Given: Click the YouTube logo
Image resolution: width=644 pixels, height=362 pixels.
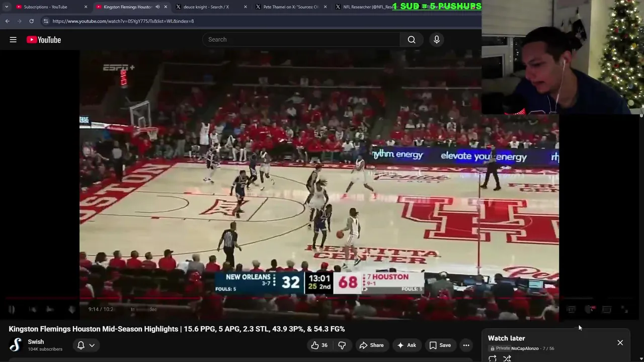Looking at the screenshot, I should coord(44,40).
